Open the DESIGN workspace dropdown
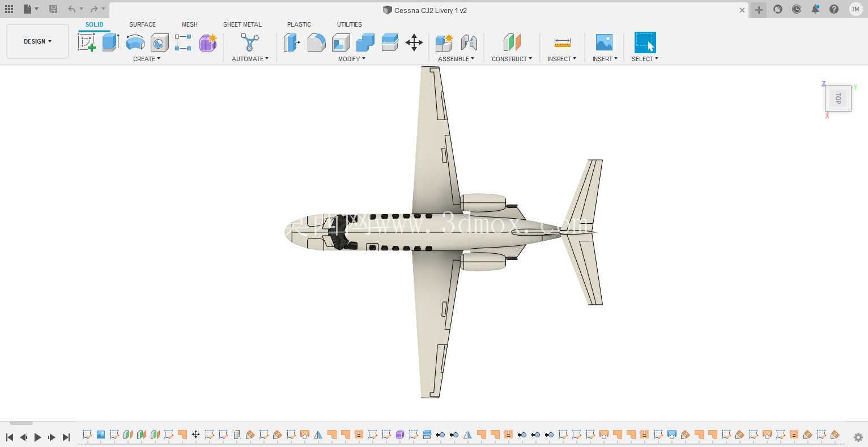Image resolution: width=868 pixels, height=447 pixels. click(x=37, y=41)
